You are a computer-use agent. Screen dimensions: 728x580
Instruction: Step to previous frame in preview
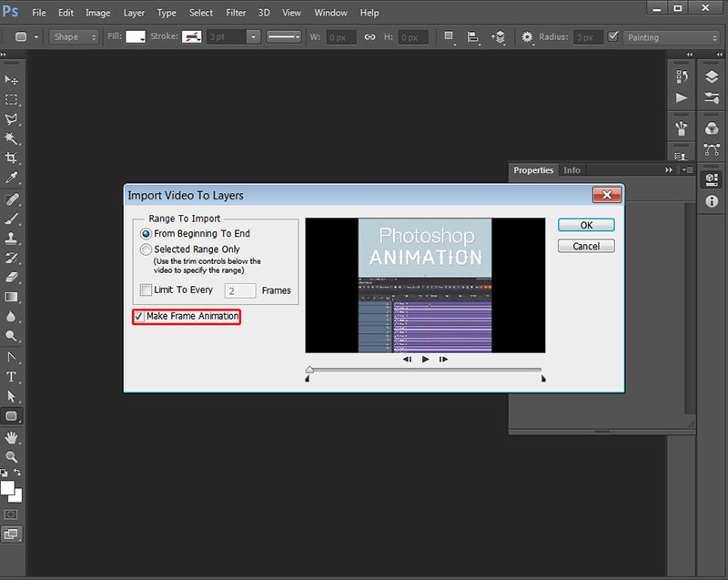pyautogui.click(x=407, y=359)
